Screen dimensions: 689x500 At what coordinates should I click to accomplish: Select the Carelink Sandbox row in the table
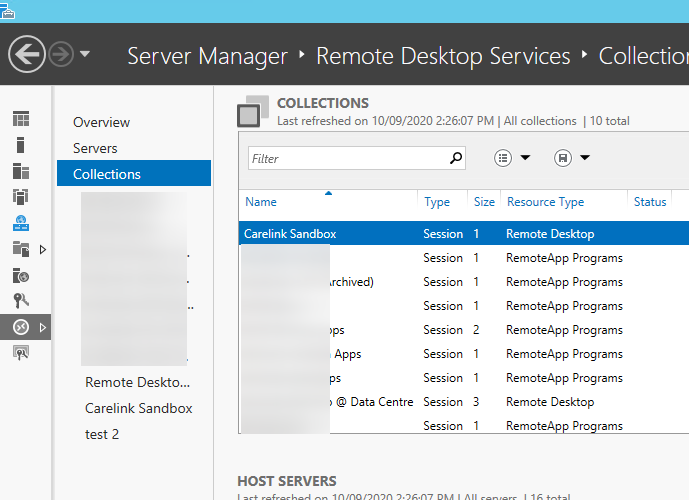pyautogui.click(x=464, y=233)
